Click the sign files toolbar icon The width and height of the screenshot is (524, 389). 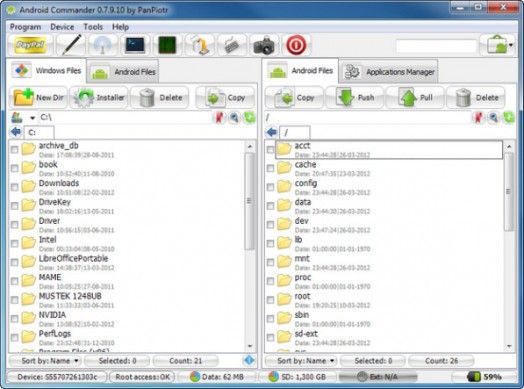[199, 45]
